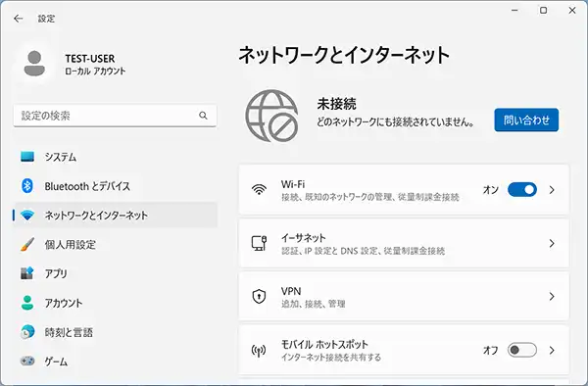
Task: Expand Wi-Fi settings with chevron
Action: pos(552,190)
